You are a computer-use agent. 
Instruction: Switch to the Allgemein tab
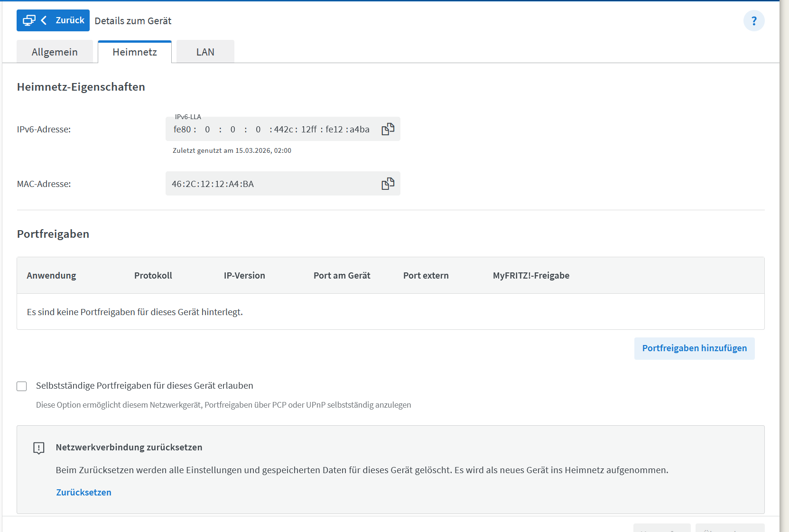(x=55, y=52)
